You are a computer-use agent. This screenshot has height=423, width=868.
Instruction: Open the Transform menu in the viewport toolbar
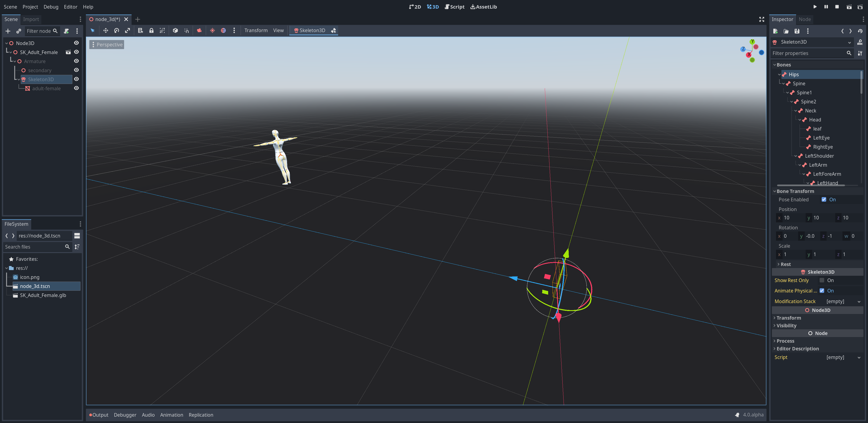[x=256, y=30]
